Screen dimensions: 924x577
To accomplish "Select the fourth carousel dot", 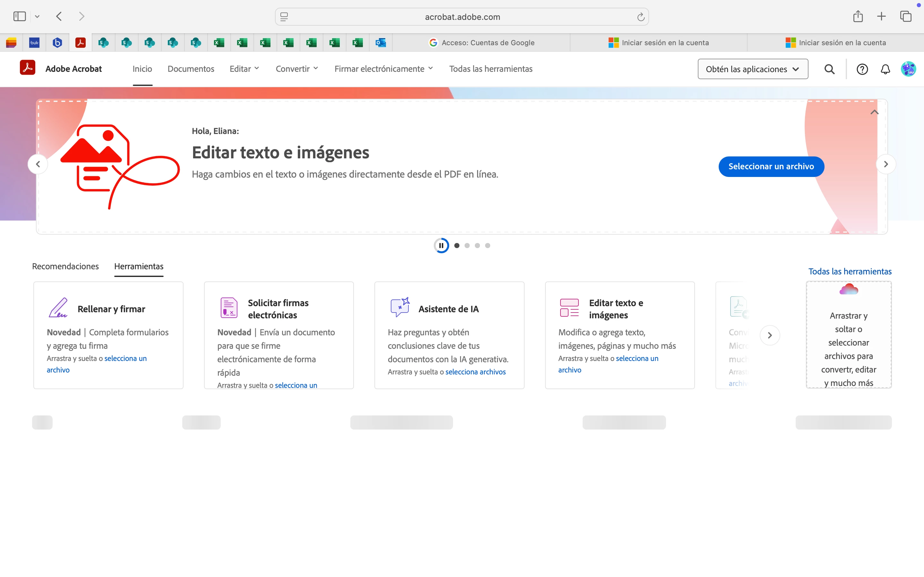I will pos(488,245).
